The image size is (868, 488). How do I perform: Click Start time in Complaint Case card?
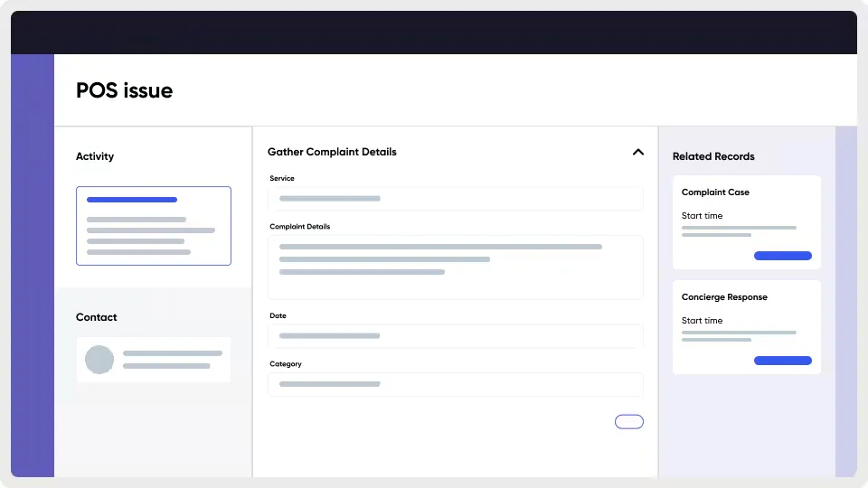click(x=702, y=216)
